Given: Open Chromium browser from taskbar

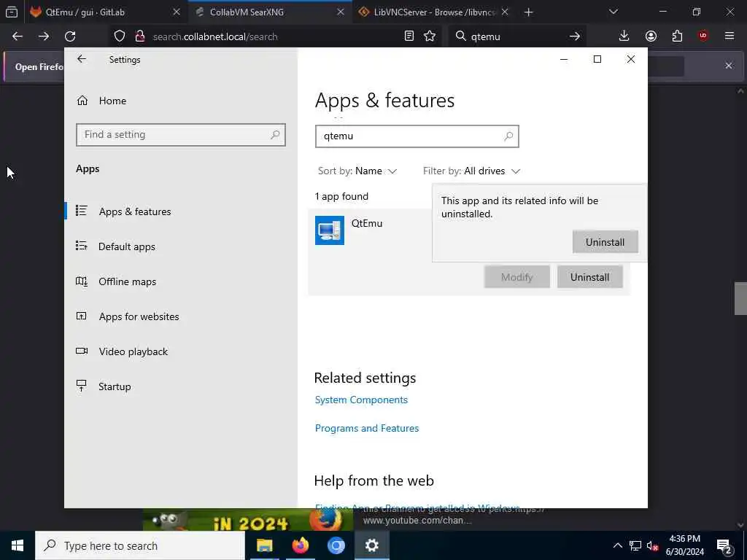Looking at the screenshot, I should tap(336, 545).
